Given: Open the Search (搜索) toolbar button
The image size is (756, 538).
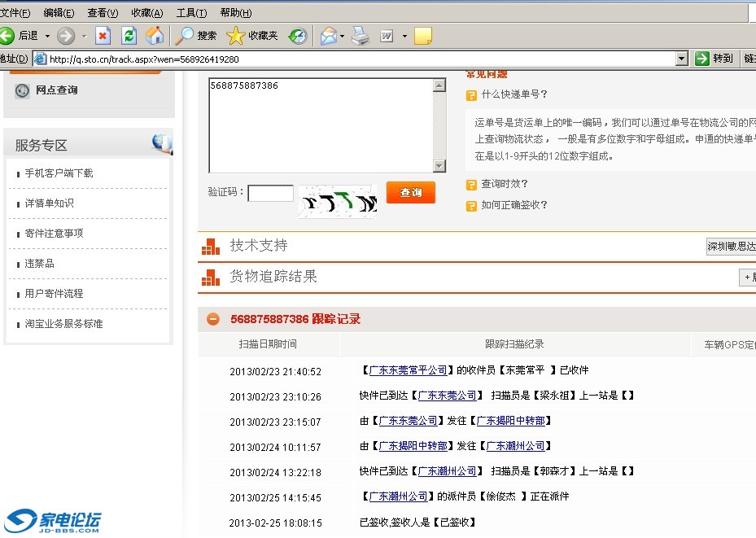Looking at the screenshot, I should pos(197,36).
